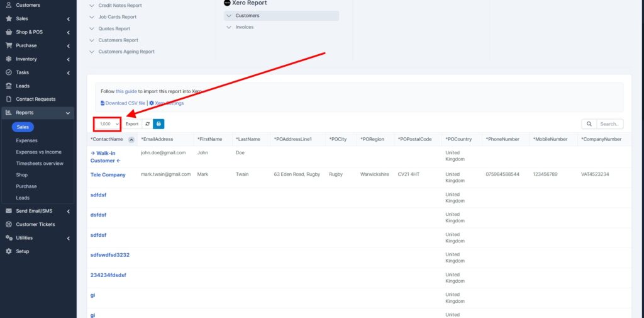Screen dimensions: 644x318
Task: Open Expenses under Reports
Action: (26, 140)
